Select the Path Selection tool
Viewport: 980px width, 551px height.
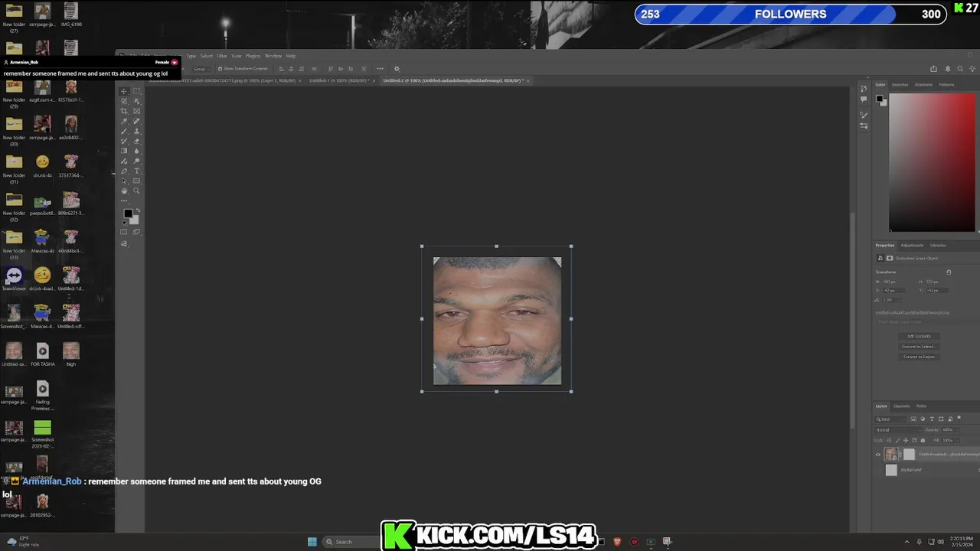(x=124, y=181)
